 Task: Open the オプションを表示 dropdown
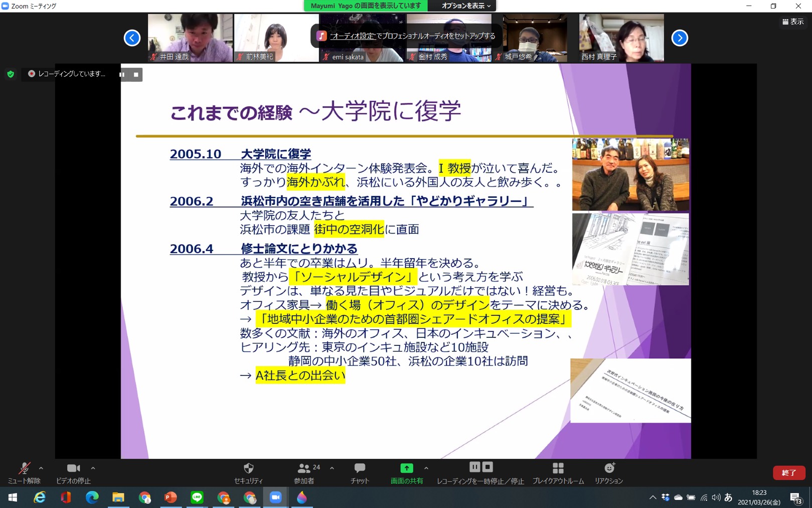(465, 6)
